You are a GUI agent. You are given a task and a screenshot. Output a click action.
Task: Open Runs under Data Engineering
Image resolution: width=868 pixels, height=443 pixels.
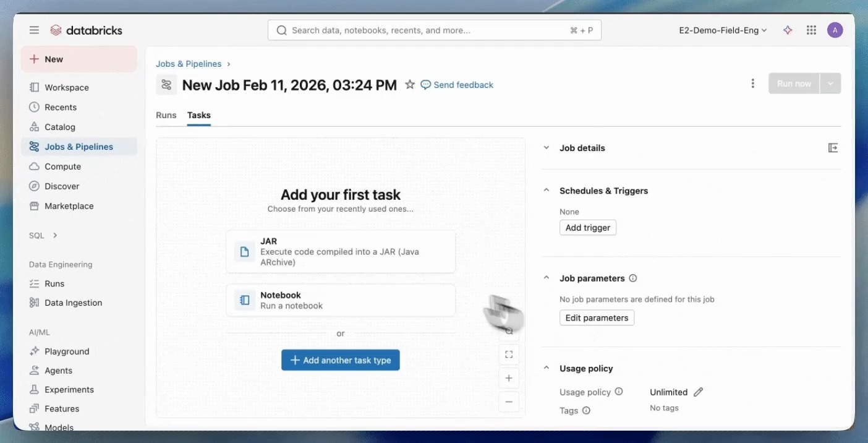(x=79, y=283)
